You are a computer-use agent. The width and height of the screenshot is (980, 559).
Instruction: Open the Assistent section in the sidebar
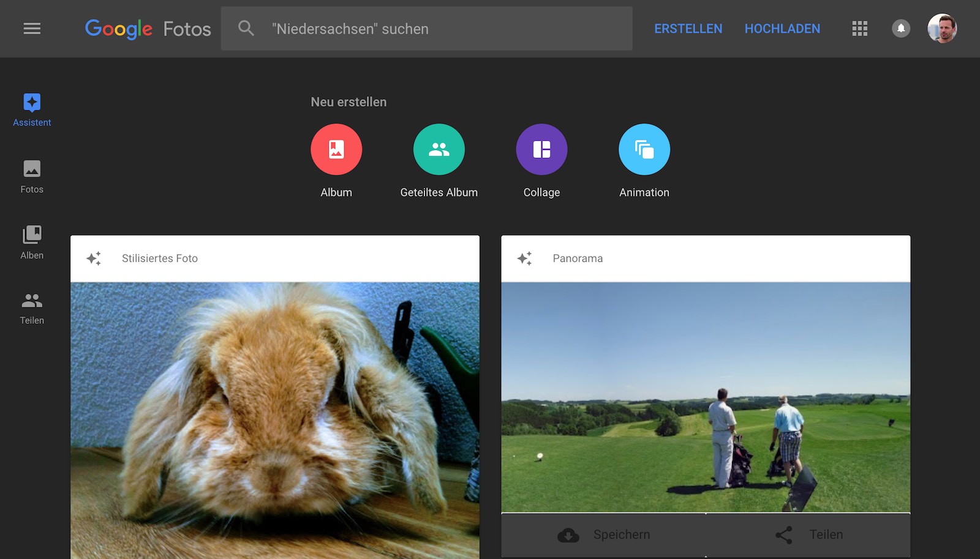tap(31, 109)
